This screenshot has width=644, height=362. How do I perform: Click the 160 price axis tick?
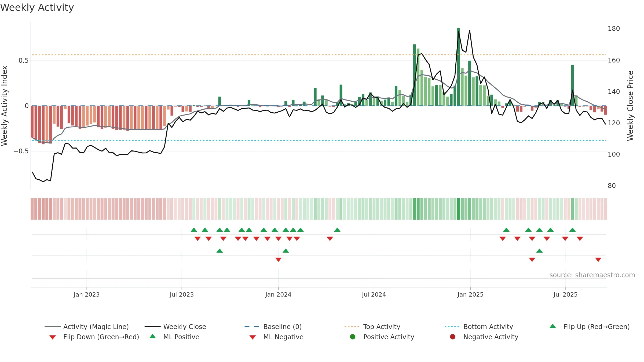[x=614, y=60]
